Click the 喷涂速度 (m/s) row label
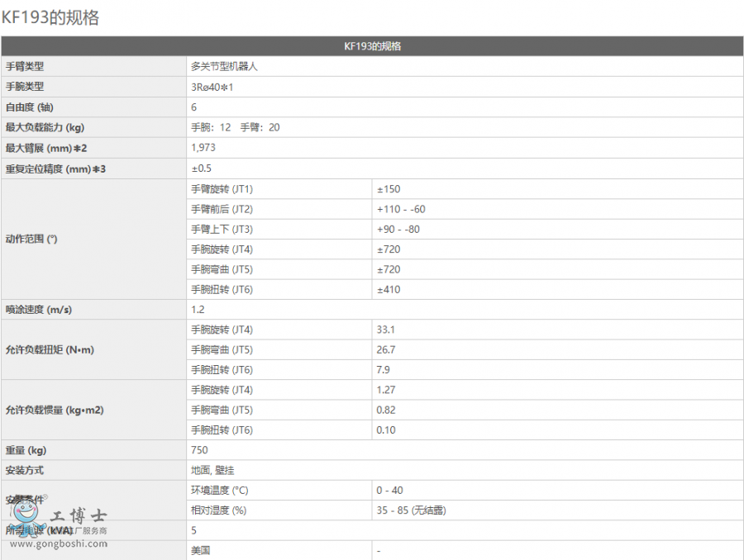Screen dimensions: 744x560 coord(38,310)
